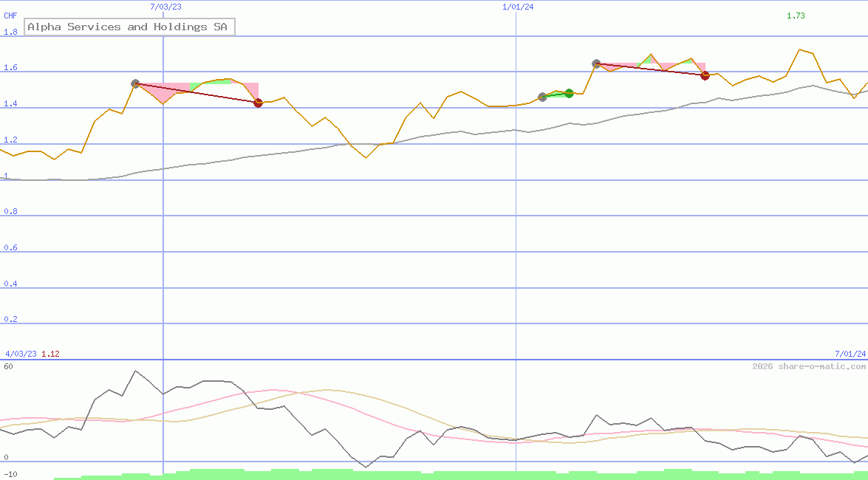Click the green marker dot ending the green trade line
Screen dimensions: 868x480
click(x=569, y=93)
